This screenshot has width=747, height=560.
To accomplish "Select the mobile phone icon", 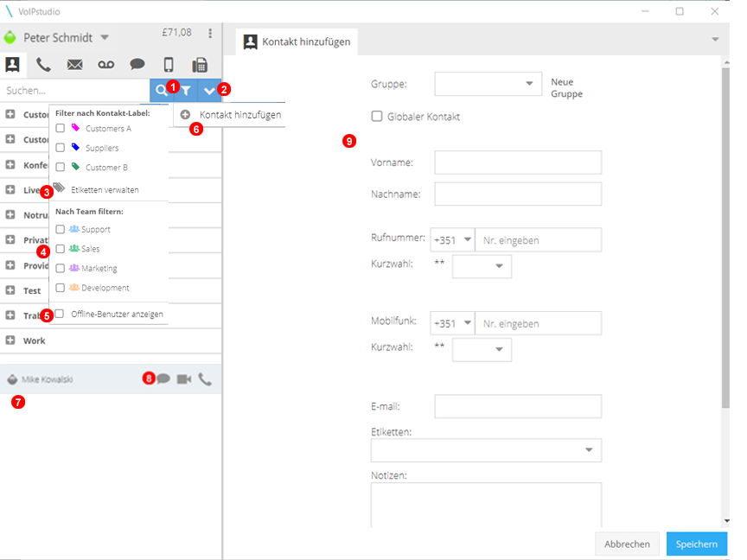I will [x=169, y=64].
